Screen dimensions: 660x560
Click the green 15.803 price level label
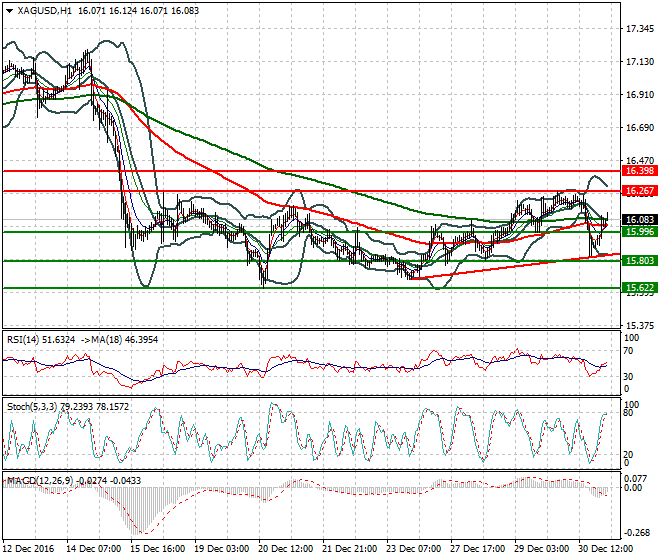[640, 261]
